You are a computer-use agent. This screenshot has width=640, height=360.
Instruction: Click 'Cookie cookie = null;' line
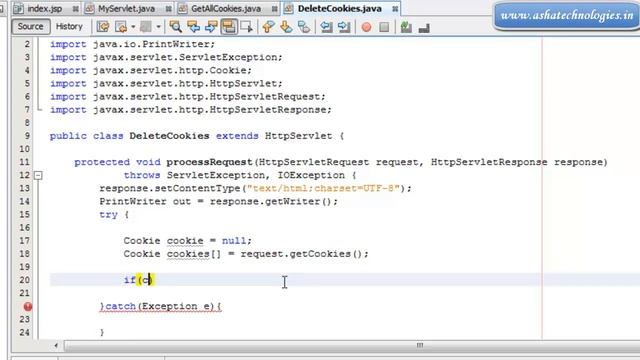tap(188, 241)
